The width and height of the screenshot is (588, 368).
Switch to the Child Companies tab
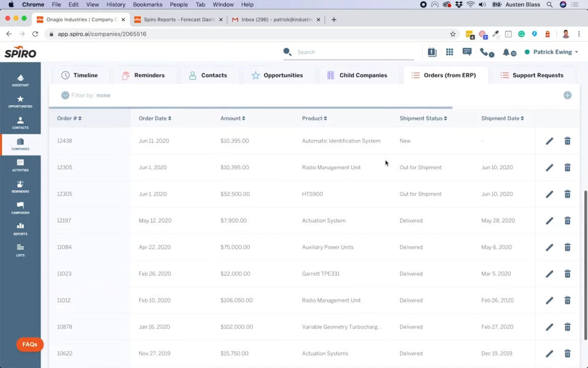pos(357,75)
